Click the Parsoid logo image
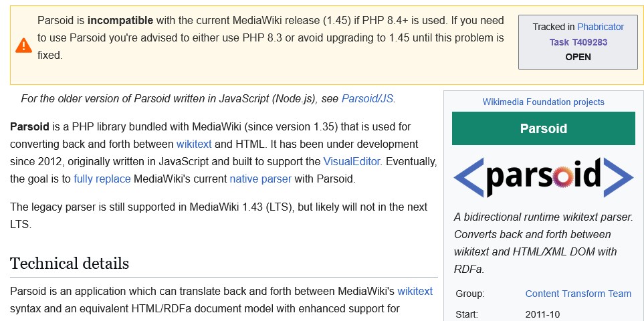644x321 pixels. [x=543, y=177]
